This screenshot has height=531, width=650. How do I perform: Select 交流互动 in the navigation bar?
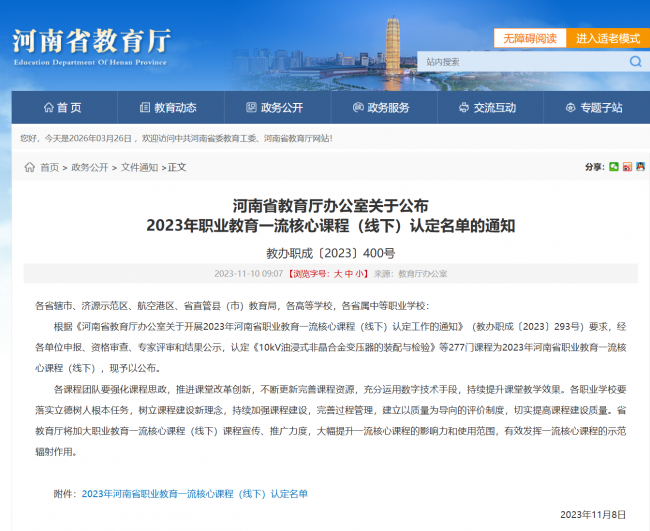[487, 108]
